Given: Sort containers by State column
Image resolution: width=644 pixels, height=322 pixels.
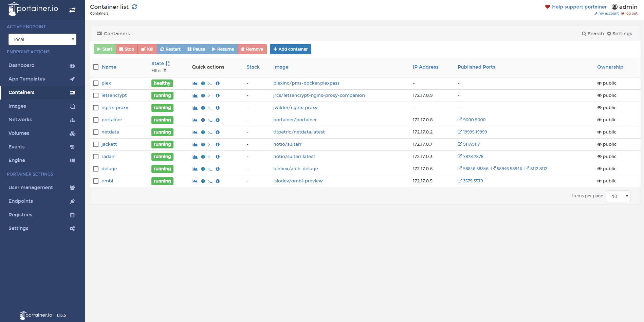Looking at the screenshot, I should [161, 64].
